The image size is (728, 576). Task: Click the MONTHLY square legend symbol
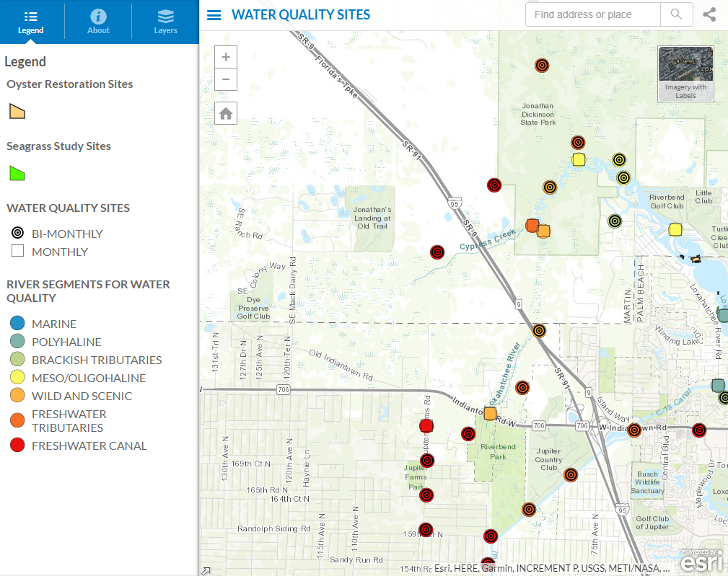click(18, 252)
